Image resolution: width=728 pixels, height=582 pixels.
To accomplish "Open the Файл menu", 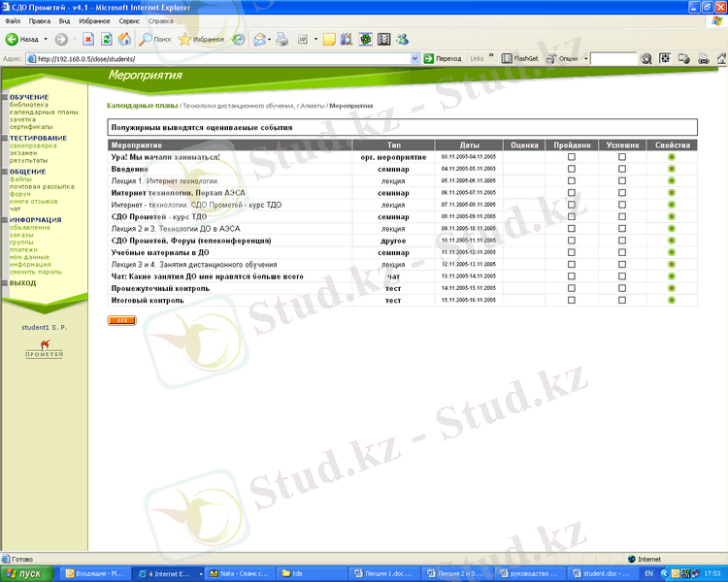I will pyautogui.click(x=13, y=21).
